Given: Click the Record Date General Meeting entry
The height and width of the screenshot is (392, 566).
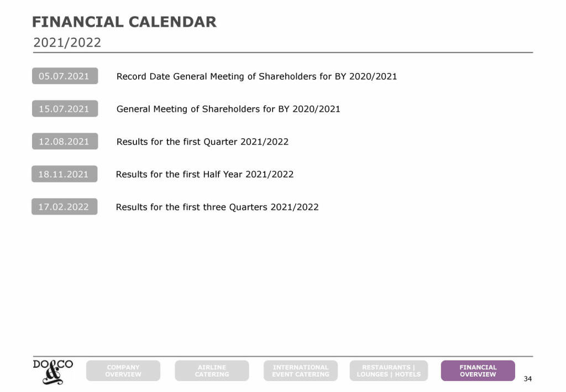Looking at the screenshot, I should pyautogui.click(x=256, y=76).
